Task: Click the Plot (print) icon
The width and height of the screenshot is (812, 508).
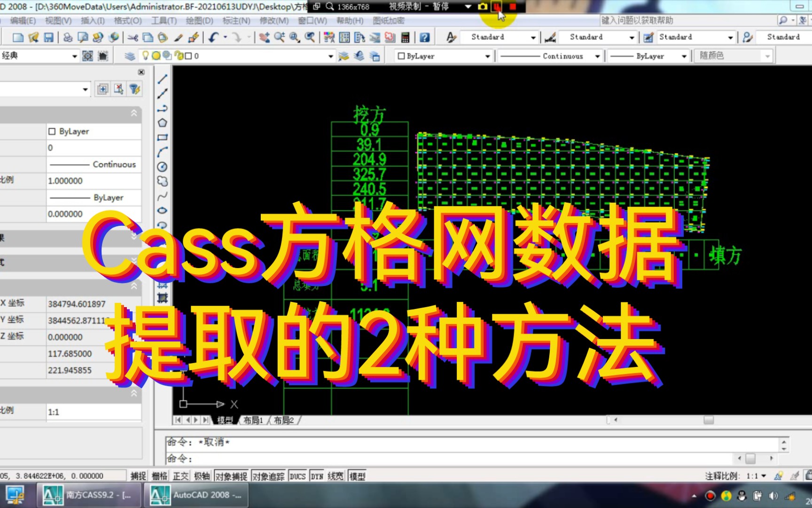Action: click(x=67, y=38)
